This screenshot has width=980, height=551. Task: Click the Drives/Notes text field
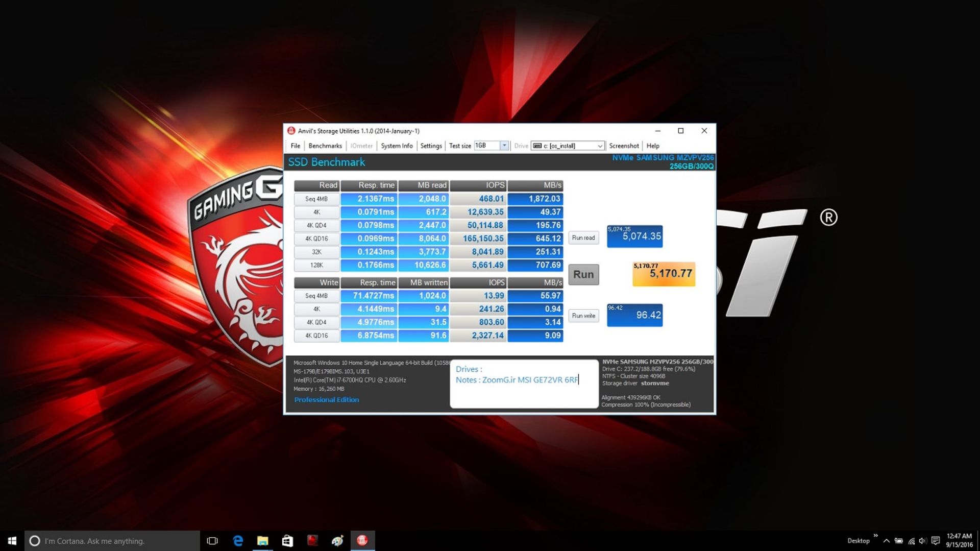pos(524,384)
